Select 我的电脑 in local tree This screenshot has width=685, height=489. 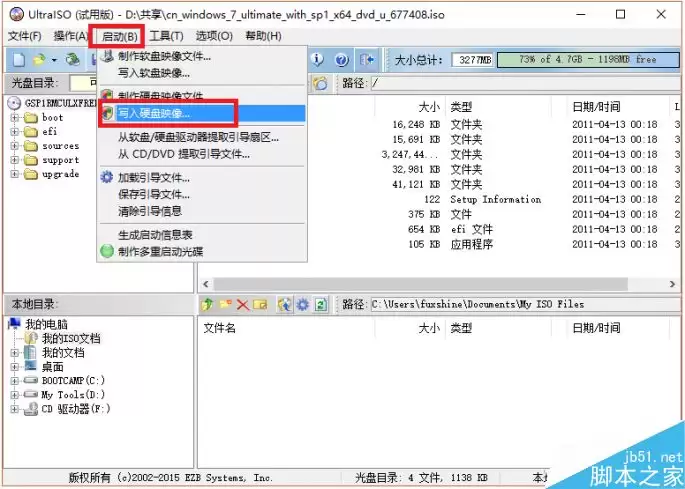[x=46, y=324]
